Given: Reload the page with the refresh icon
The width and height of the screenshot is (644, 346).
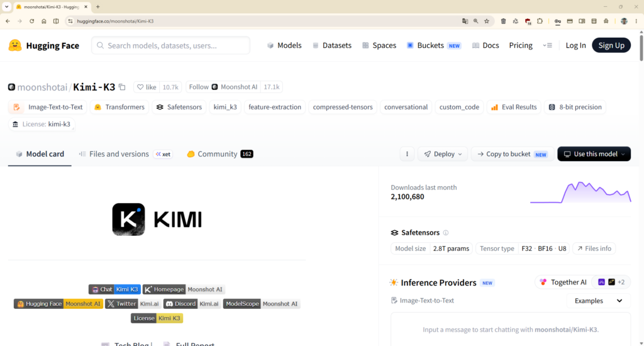Looking at the screenshot, I should coord(31,21).
